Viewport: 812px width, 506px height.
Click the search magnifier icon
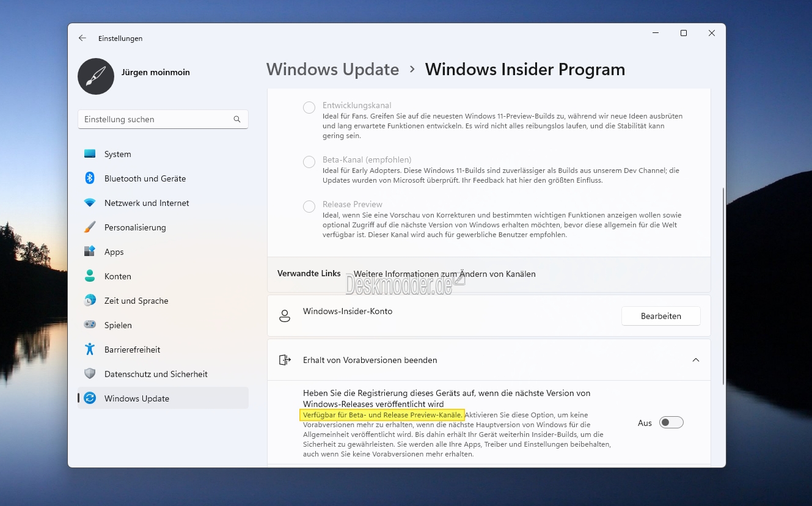pos(237,119)
